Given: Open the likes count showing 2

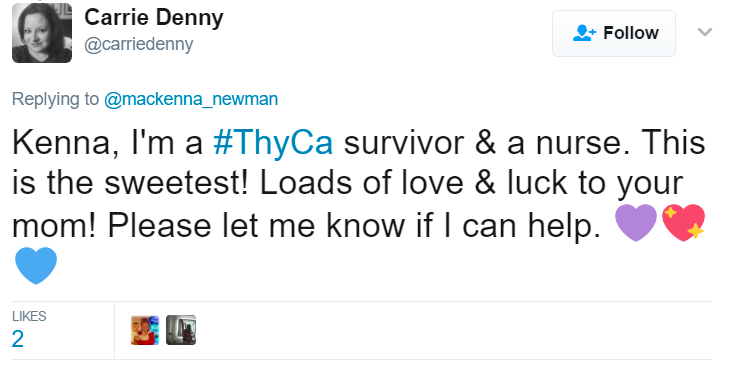Looking at the screenshot, I should click(x=18, y=339).
